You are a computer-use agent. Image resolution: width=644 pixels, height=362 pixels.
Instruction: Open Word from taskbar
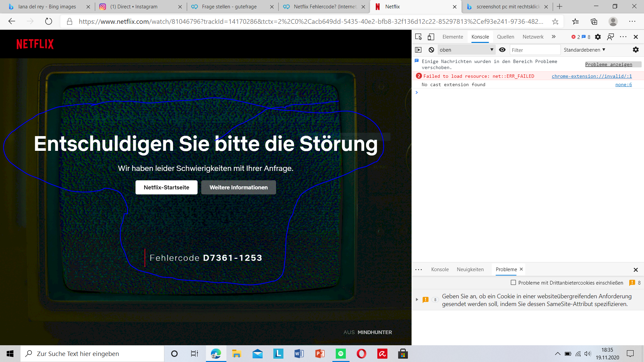[x=299, y=354]
